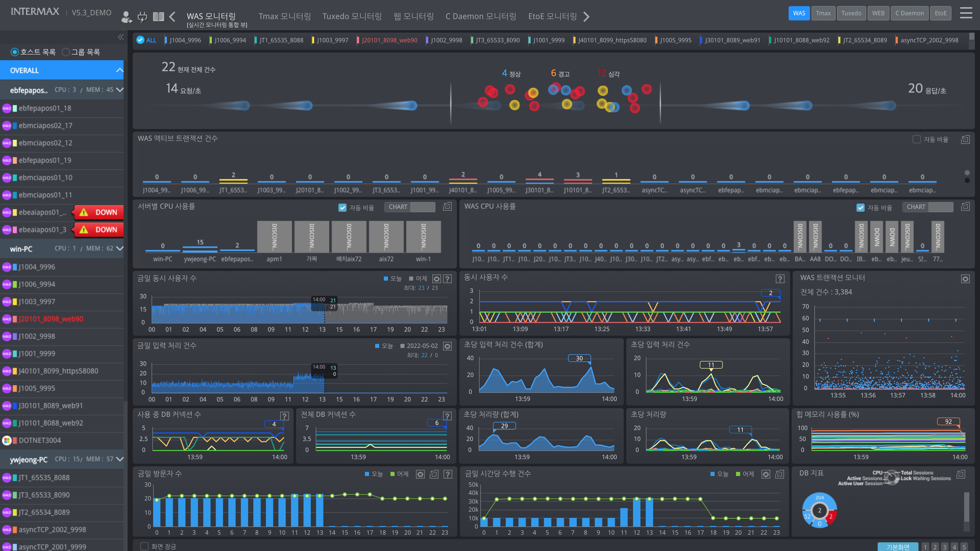Click the book/document icon in the header

click(x=158, y=17)
